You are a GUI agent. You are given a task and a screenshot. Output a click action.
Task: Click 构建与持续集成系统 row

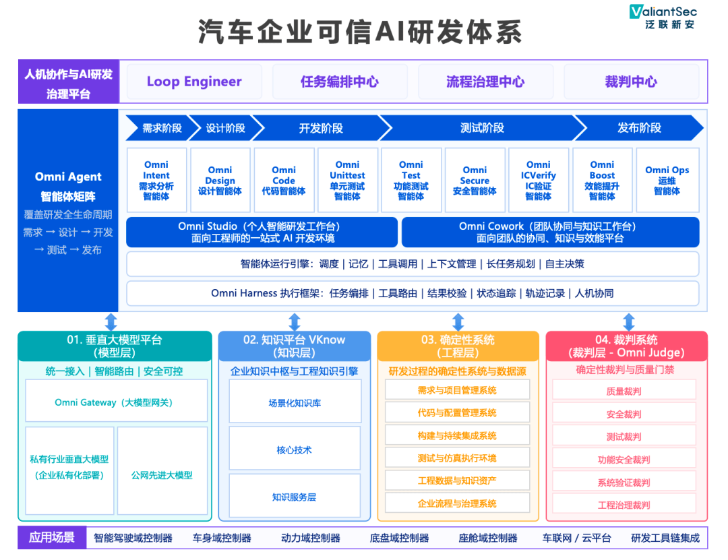point(457,435)
